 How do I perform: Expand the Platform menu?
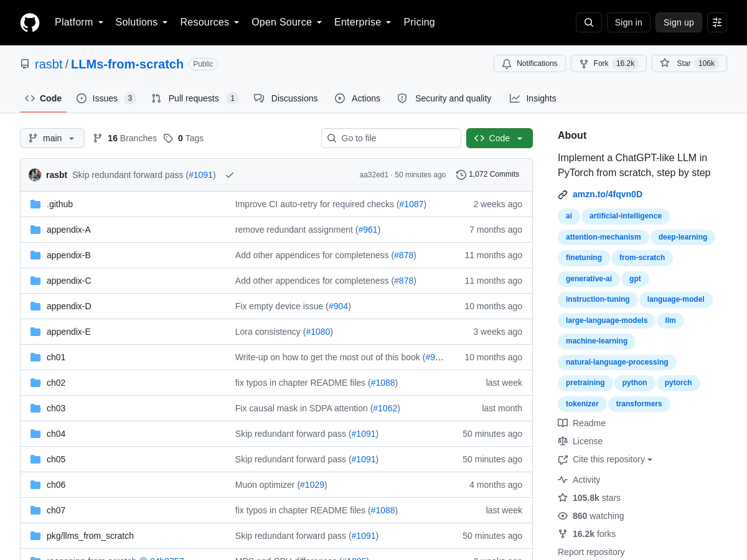click(x=79, y=22)
